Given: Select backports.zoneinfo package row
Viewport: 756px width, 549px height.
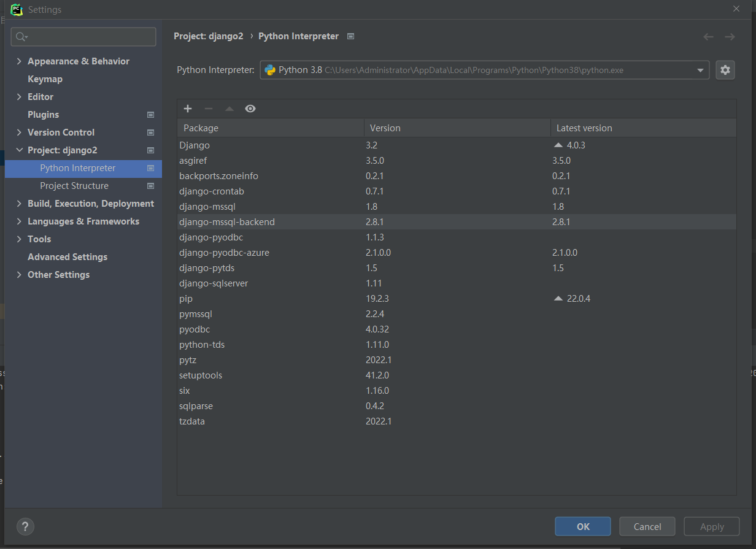Looking at the screenshot, I should [457, 176].
